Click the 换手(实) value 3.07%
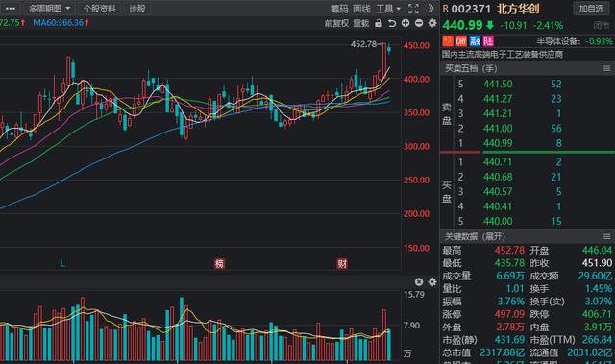 pos(598,302)
